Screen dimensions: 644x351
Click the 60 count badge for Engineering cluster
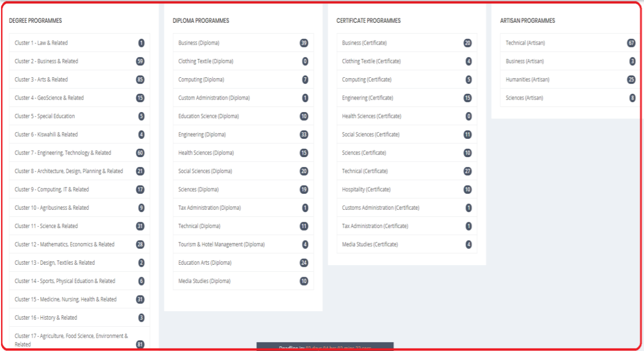pos(140,153)
